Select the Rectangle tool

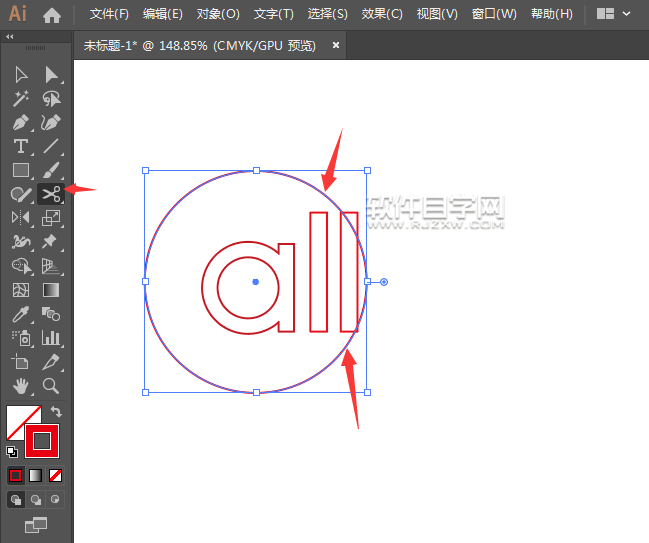pyautogui.click(x=21, y=170)
